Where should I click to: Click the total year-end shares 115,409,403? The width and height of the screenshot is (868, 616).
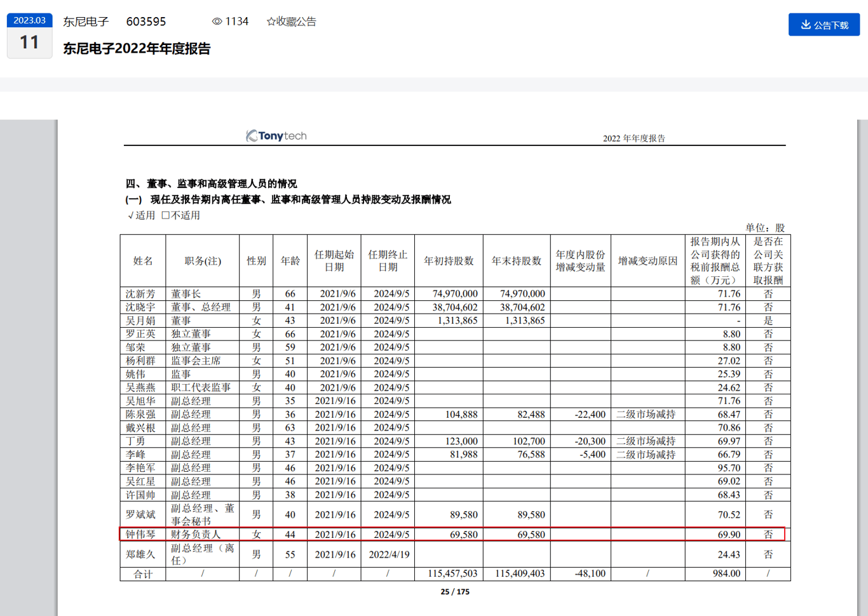click(x=520, y=573)
